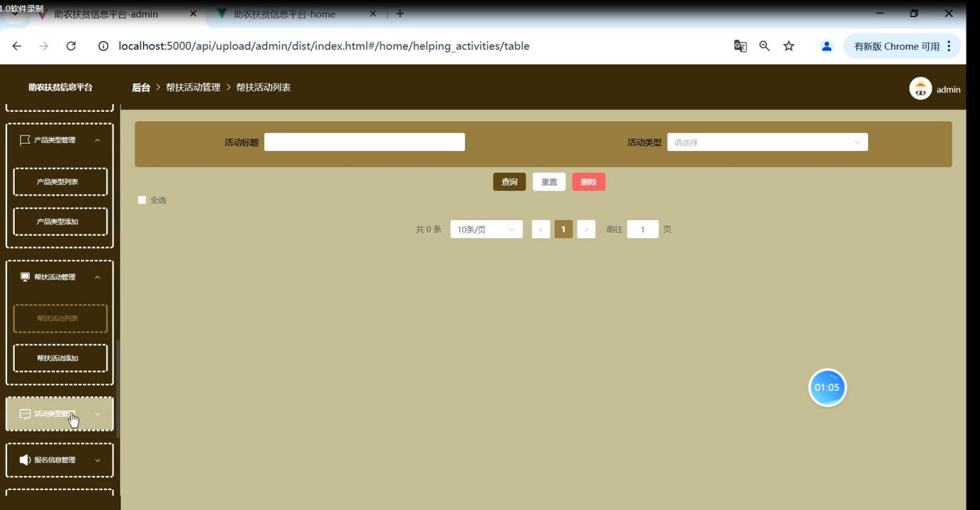
Task: Click the browser address bar URL
Action: pyautogui.click(x=324, y=46)
